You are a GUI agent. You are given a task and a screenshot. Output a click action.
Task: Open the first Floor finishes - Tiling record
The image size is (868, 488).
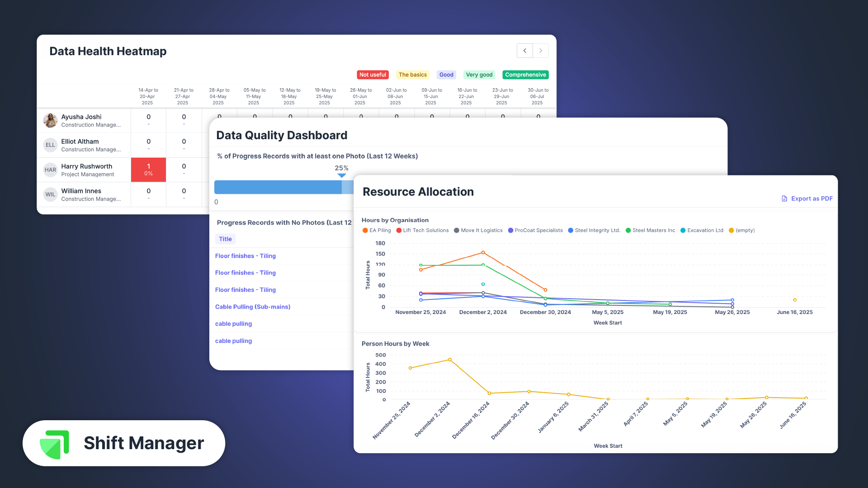tap(245, 256)
